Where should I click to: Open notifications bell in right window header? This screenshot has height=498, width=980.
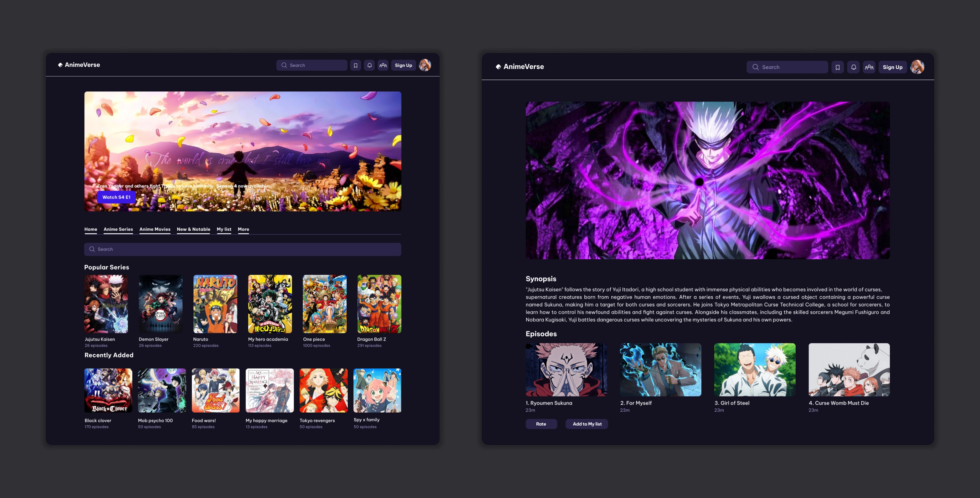pyautogui.click(x=853, y=67)
